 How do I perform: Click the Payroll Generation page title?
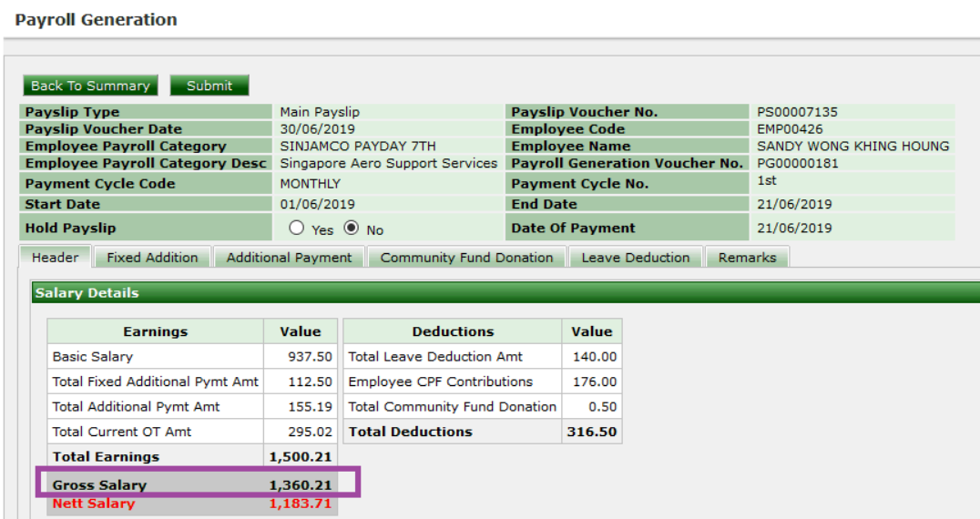click(x=97, y=20)
